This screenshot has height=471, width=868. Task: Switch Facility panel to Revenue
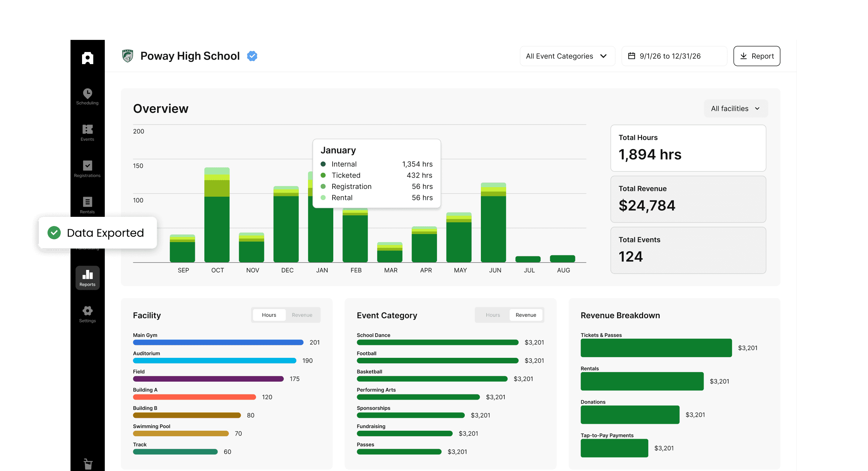(302, 315)
